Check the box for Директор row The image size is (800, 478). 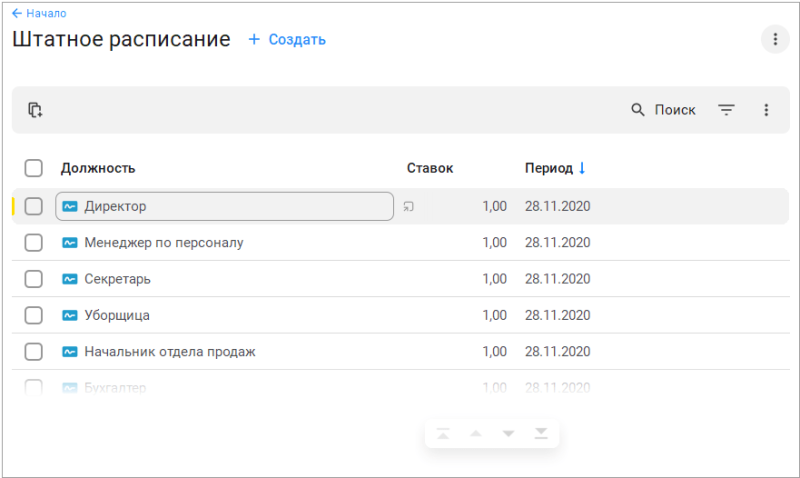34,206
